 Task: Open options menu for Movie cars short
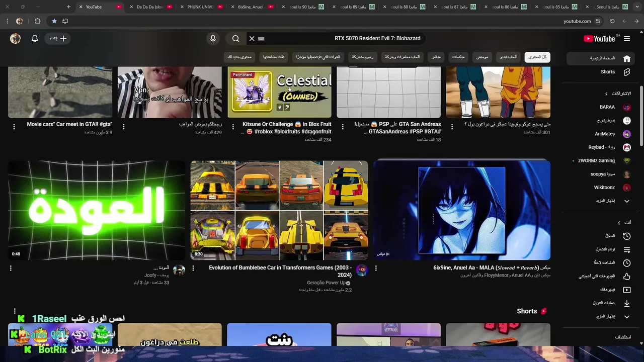tap(14, 127)
